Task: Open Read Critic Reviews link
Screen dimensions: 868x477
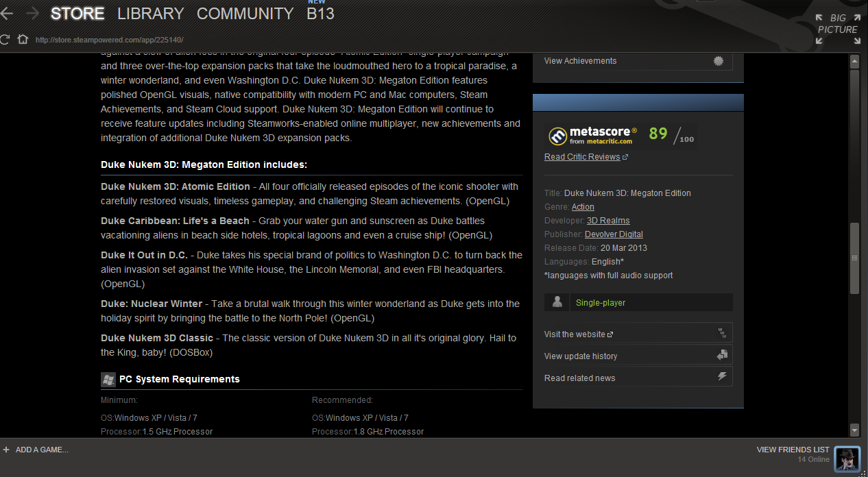Action: 582,157
